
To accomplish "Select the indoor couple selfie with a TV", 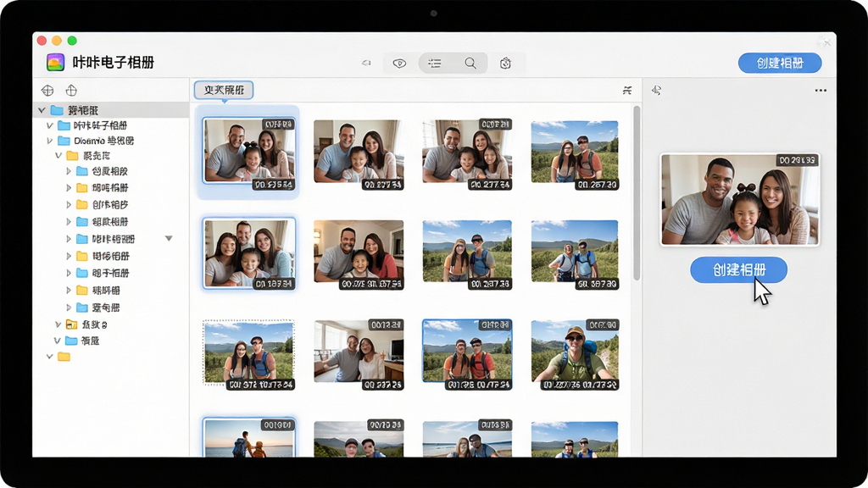I will (359, 352).
